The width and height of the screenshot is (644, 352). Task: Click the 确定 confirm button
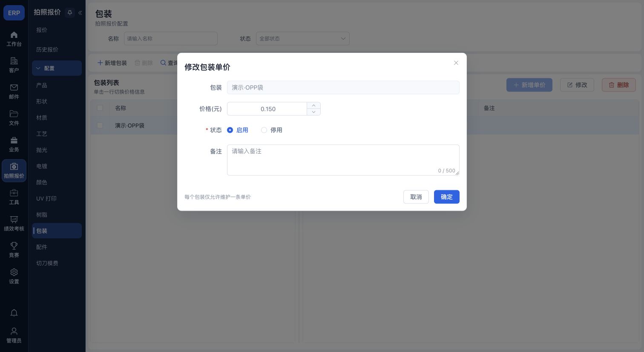click(x=446, y=197)
